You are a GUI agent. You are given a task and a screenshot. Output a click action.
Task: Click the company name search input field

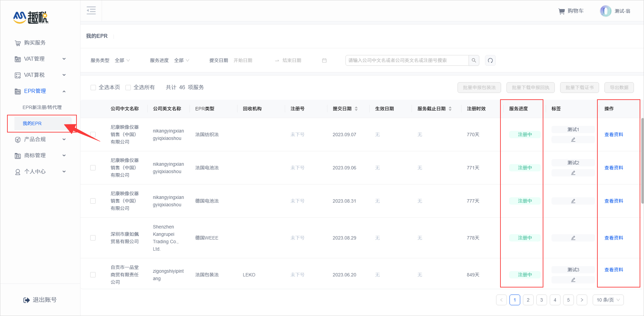click(407, 60)
